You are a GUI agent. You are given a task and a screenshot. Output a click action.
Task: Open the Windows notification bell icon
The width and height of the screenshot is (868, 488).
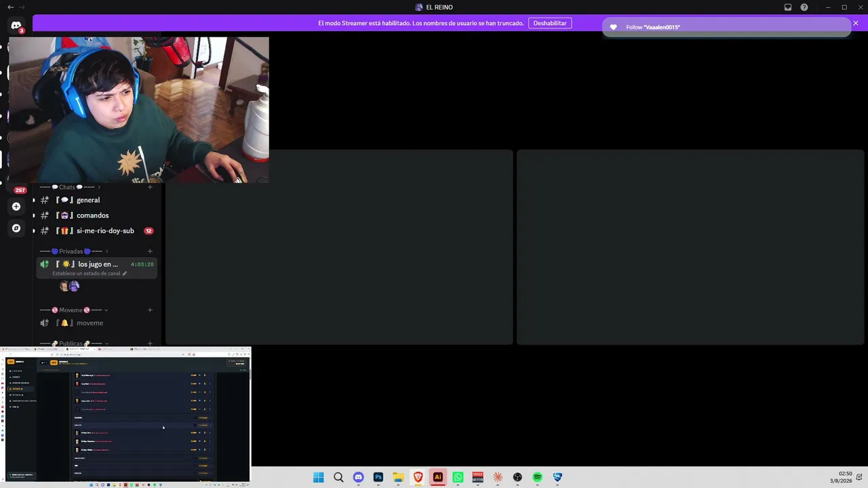(x=859, y=477)
